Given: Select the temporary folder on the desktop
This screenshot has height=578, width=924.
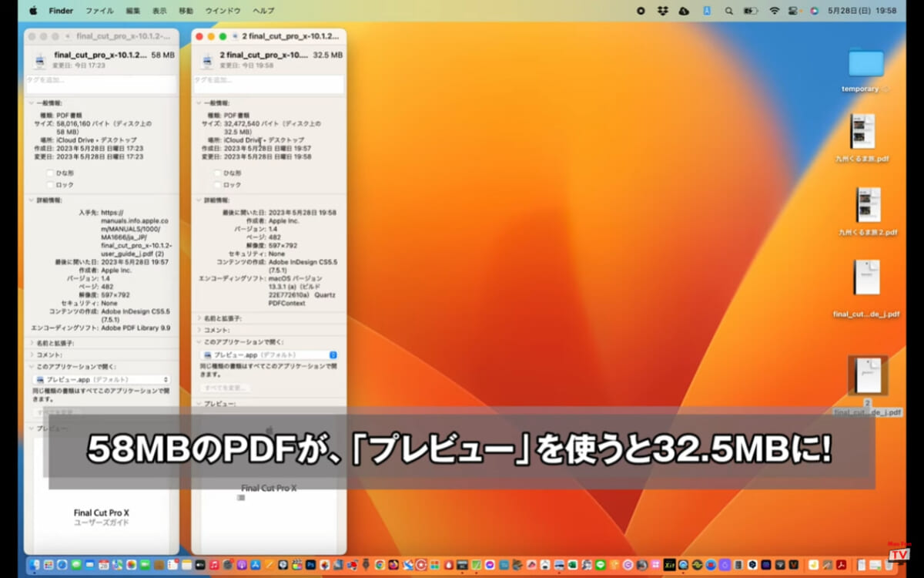Looking at the screenshot, I should [865, 63].
